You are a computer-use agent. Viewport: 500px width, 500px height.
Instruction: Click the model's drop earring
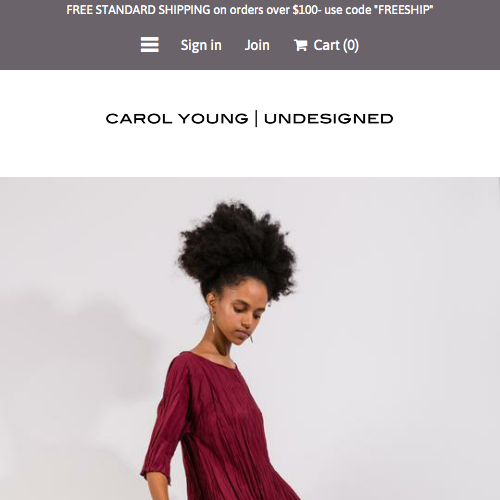[x=213, y=323]
